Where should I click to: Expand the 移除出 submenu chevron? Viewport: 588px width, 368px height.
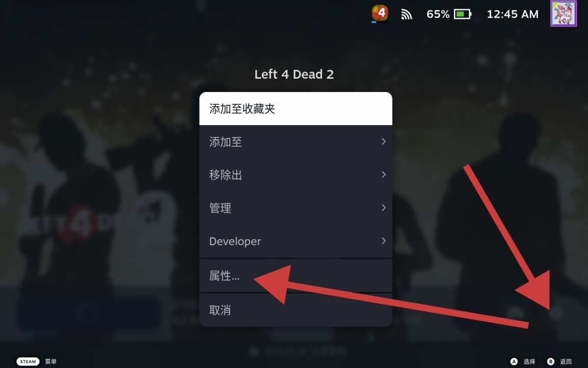point(383,174)
